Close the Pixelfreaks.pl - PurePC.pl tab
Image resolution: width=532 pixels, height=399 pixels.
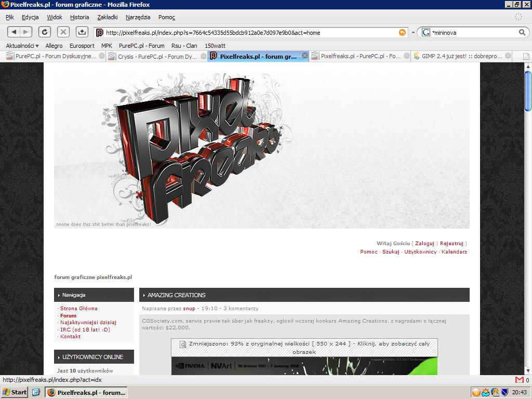click(406, 56)
